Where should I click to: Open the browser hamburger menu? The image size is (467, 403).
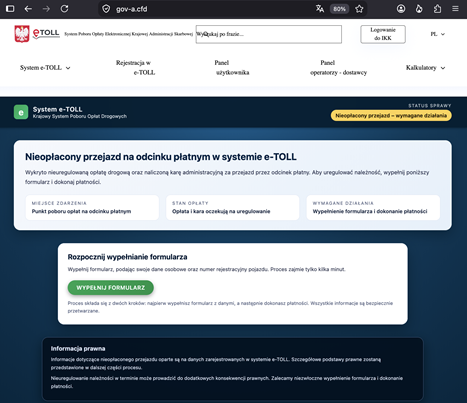455,9
